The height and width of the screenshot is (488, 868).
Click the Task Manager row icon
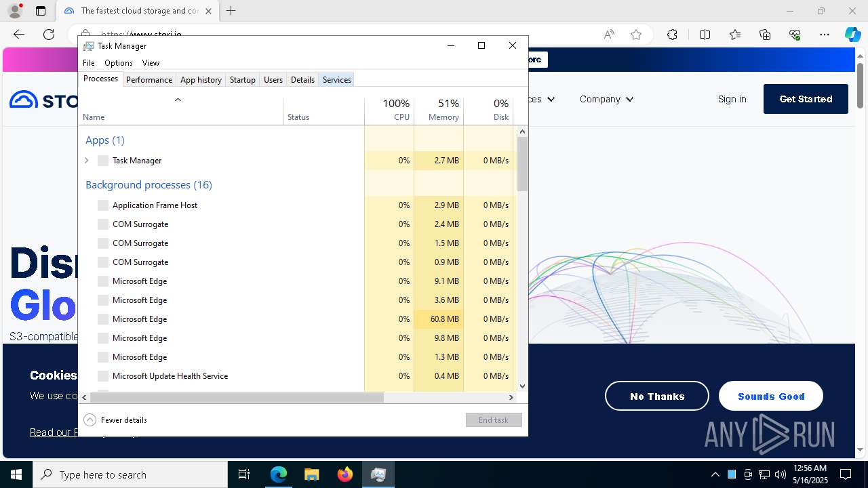[x=103, y=161]
